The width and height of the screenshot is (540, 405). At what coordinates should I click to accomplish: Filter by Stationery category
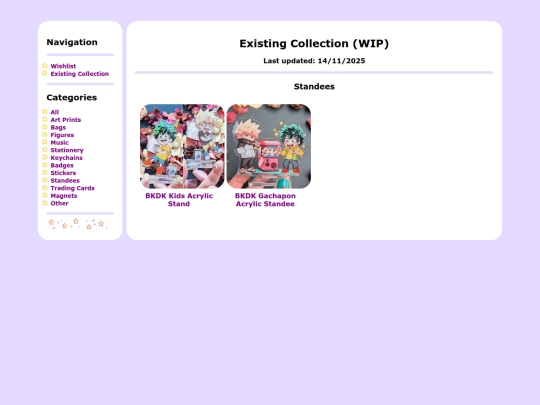[x=67, y=150]
